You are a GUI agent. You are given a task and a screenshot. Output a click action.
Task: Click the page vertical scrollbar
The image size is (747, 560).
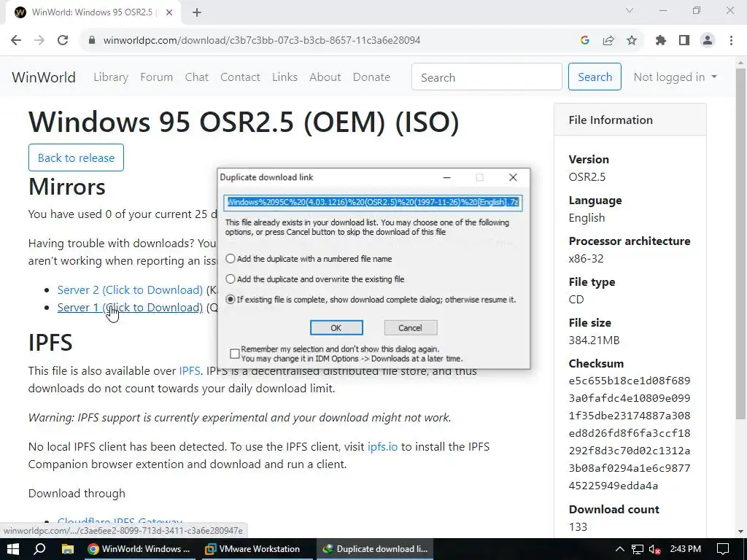click(x=741, y=243)
